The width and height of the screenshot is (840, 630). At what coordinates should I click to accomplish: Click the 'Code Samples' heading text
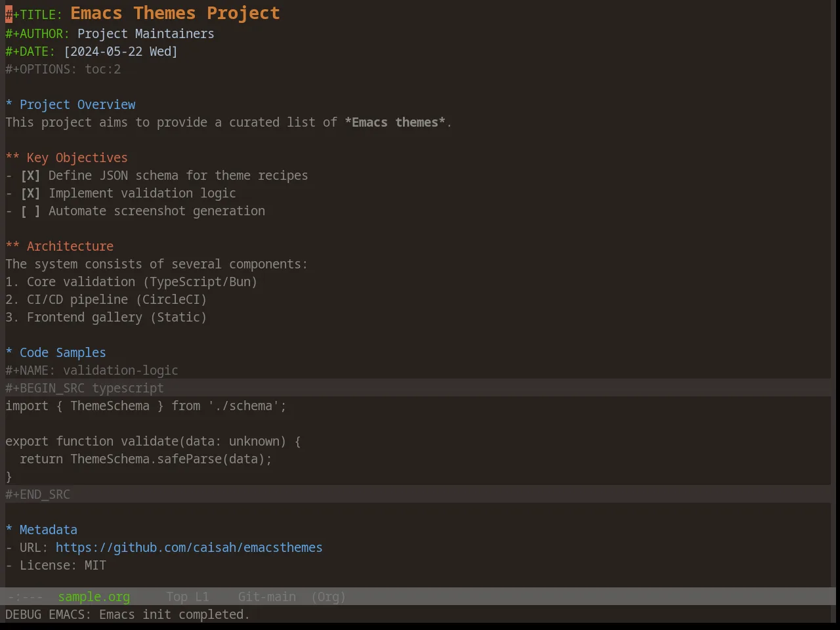63,353
